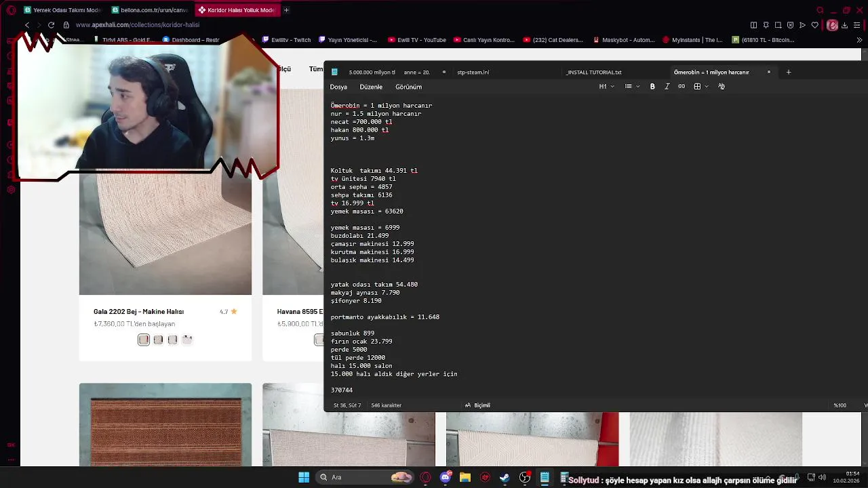Switch to the 5.000.000 milyon tl tab
Viewport: 868px width, 488px height.
click(372, 72)
